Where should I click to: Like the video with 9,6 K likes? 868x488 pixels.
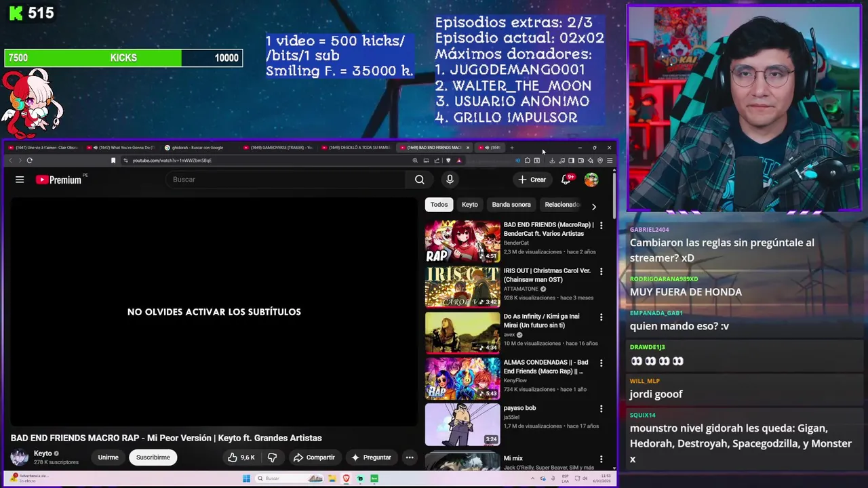coord(241,457)
